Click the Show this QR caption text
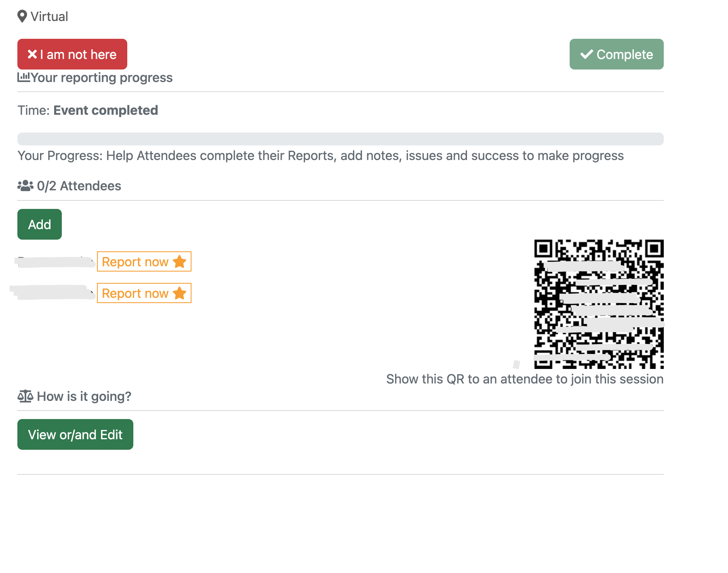 pyautogui.click(x=525, y=379)
